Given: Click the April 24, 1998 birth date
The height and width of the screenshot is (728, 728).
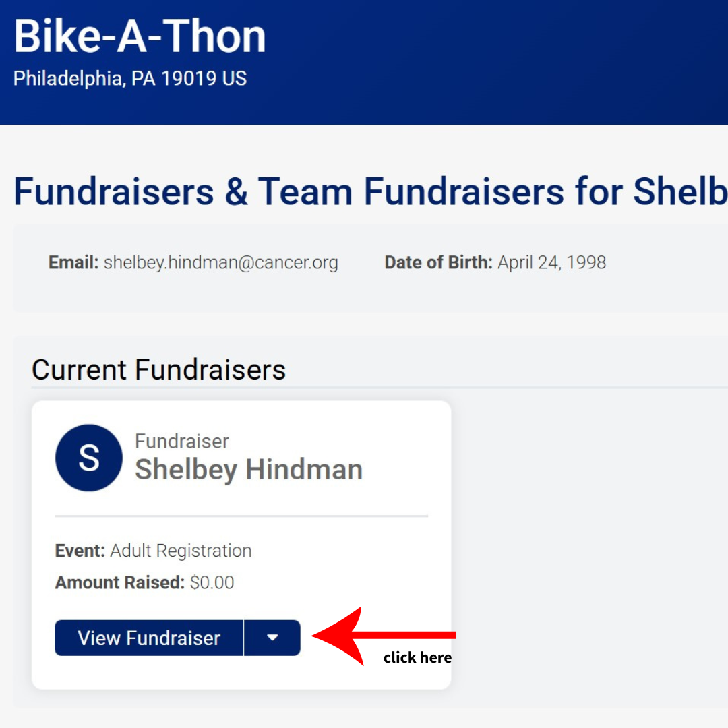Looking at the screenshot, I should [x=551, y=262].
